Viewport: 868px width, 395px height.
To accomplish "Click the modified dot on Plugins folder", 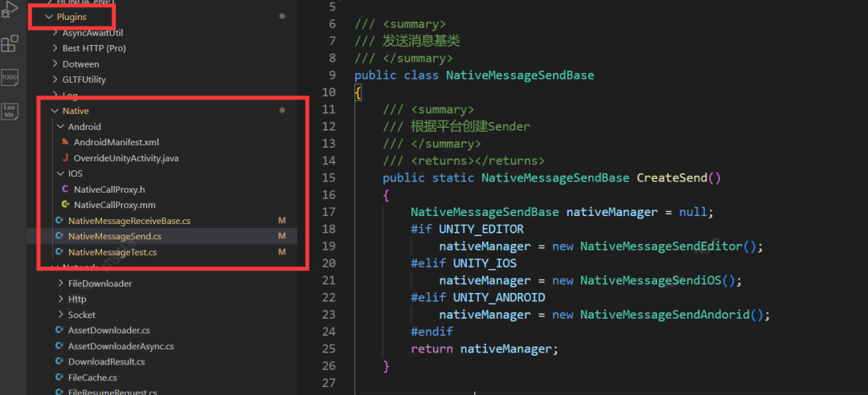I will [x=282, y=17].
